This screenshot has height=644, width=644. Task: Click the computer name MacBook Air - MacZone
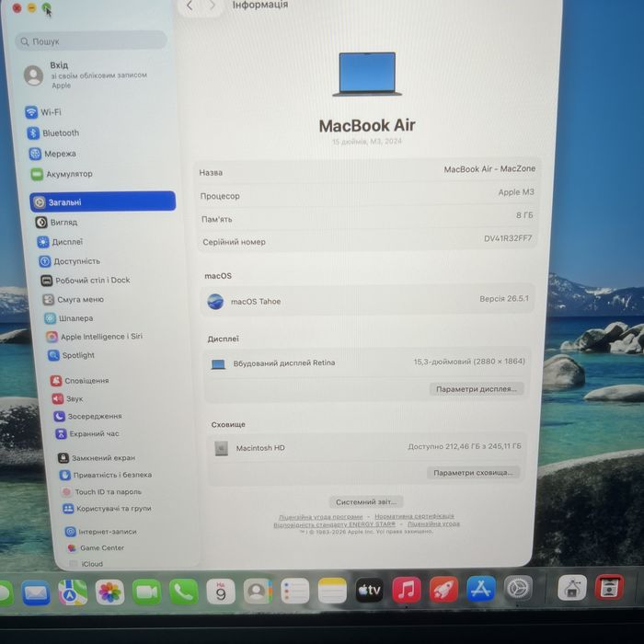[x=489, y=168]
